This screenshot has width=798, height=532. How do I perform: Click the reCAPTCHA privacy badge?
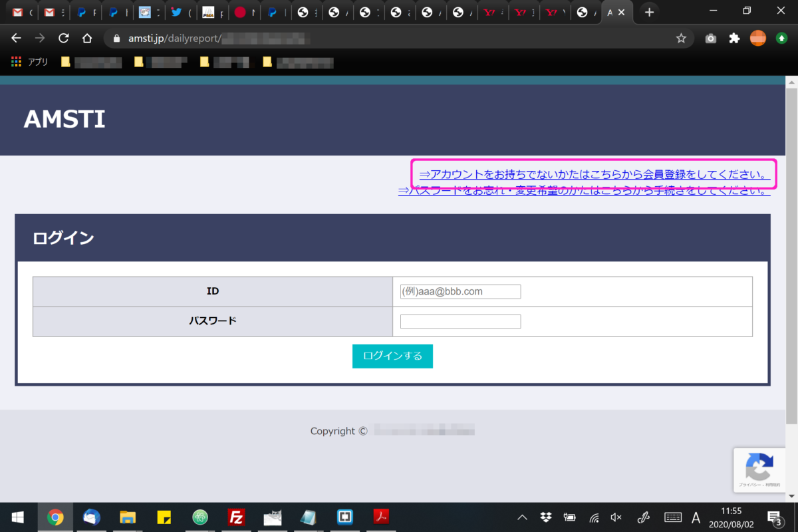coord(759,470)
